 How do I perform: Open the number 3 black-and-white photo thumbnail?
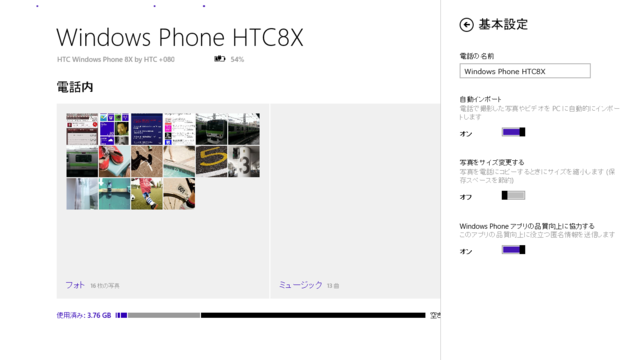[x=244, y=162]
